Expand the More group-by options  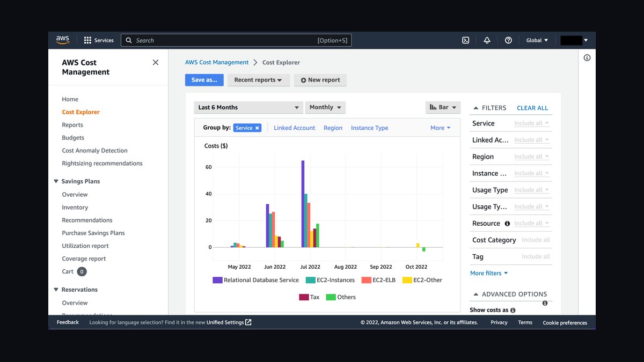440,128
